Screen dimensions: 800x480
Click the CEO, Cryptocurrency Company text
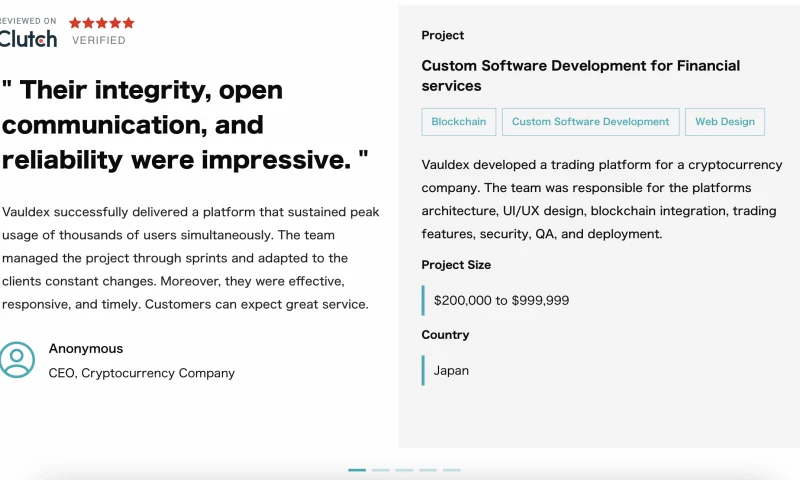point(142,373)
